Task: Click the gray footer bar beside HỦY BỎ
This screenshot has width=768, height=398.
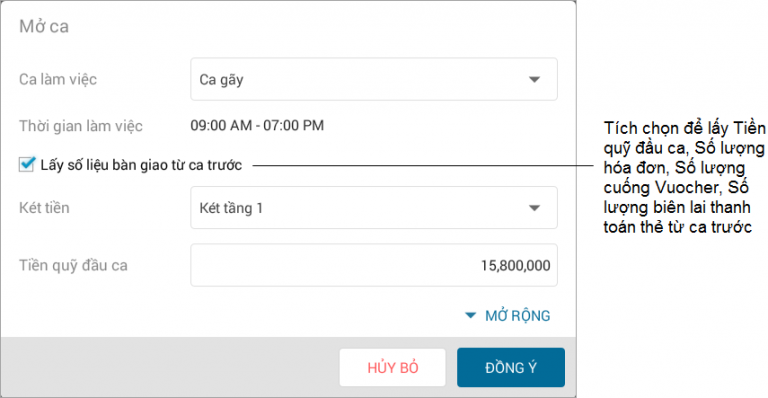Action: (169, 367)
